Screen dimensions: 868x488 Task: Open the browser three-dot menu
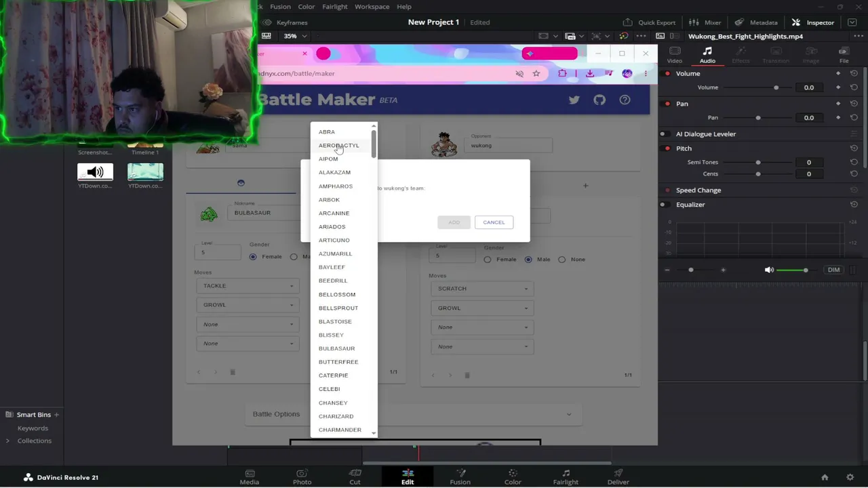click(x=646, y=73)
